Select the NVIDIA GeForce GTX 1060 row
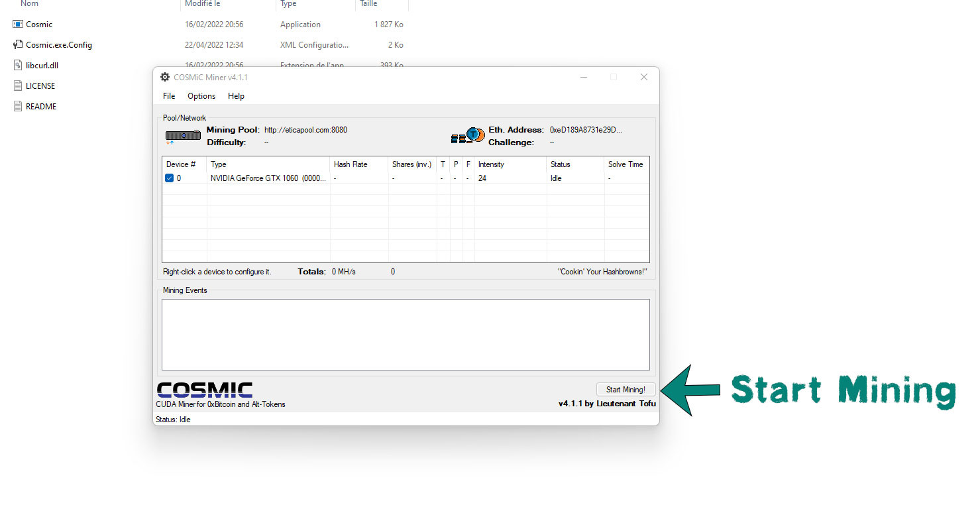The height and width of the screenshot is (511, 980). (x=268, y=178)
